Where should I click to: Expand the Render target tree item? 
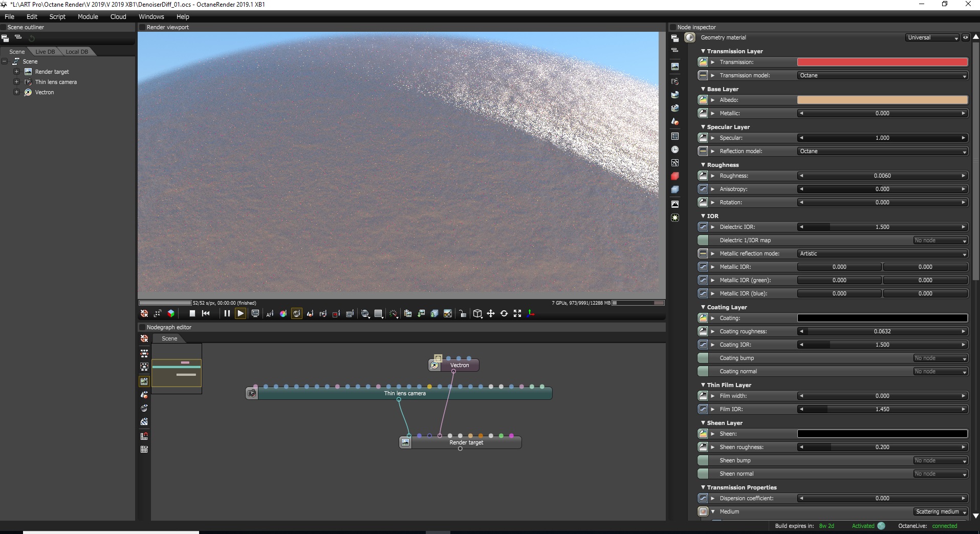point(16,72)
